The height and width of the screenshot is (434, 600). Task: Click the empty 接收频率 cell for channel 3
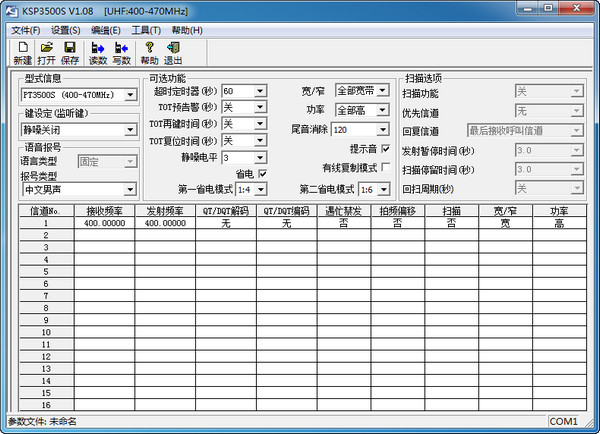click(x=104, y=247)
